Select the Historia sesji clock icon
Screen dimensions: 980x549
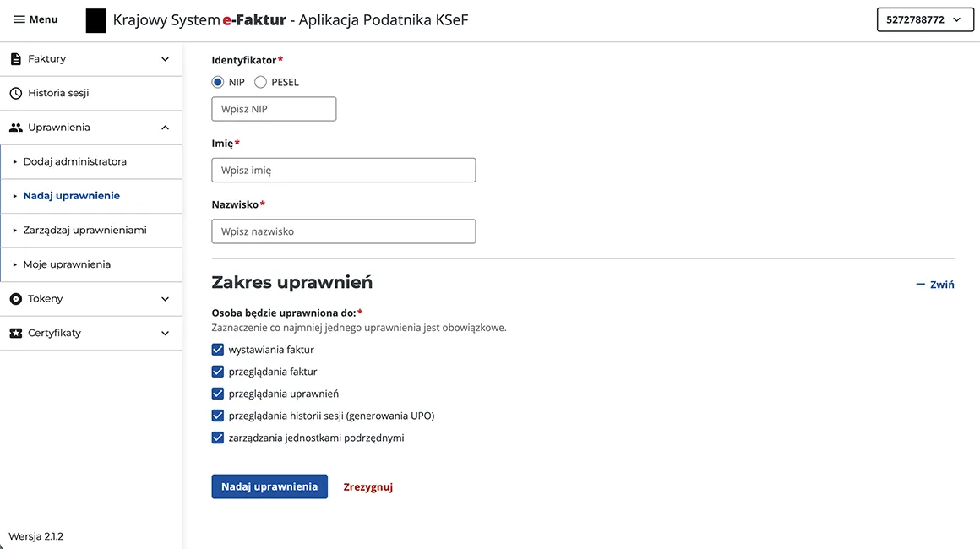(x=14, y=93)
